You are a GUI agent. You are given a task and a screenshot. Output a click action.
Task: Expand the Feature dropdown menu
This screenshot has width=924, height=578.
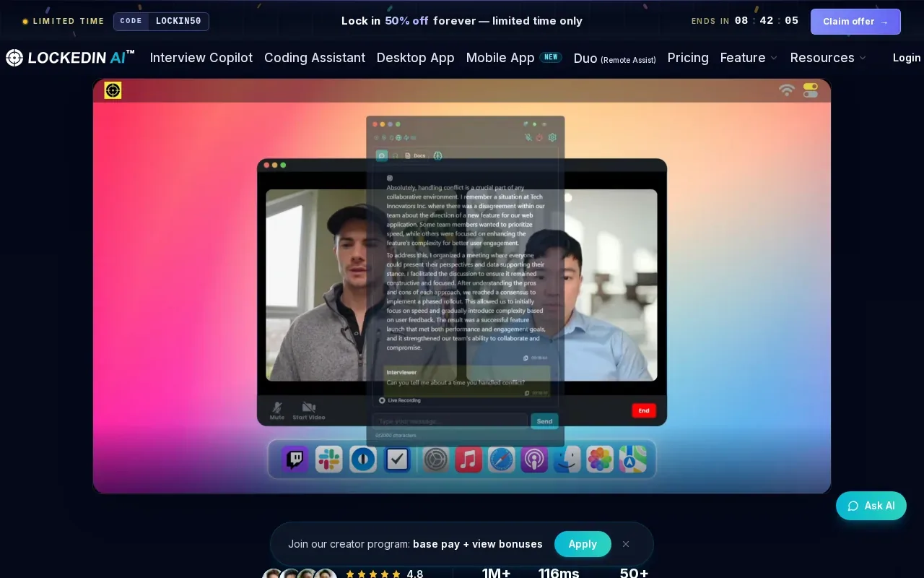[x=749, y=58]
